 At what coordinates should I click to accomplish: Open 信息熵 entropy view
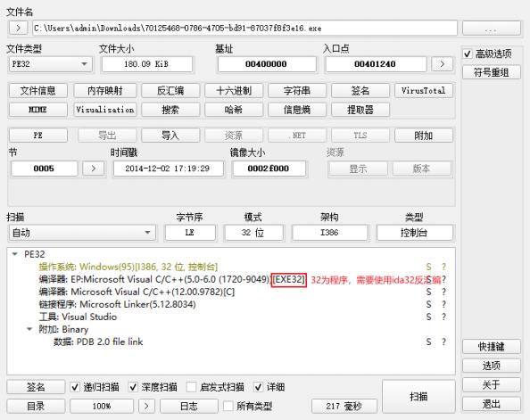[x=297, y=110]
